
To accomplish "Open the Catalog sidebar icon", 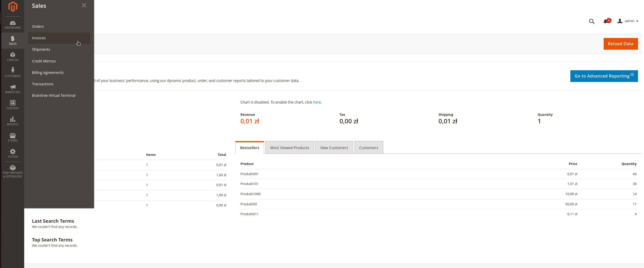I will (x=12, y=57).
